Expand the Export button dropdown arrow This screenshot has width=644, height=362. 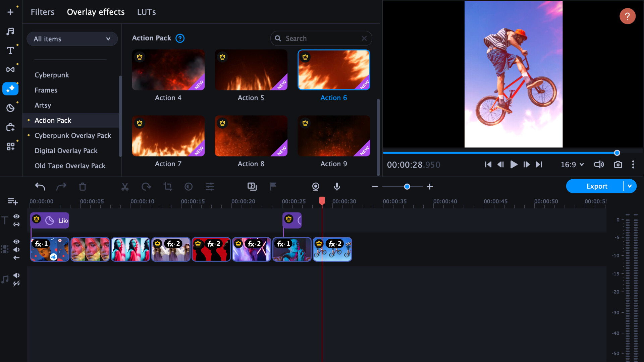pyautogui.click(x=631, y=186)
